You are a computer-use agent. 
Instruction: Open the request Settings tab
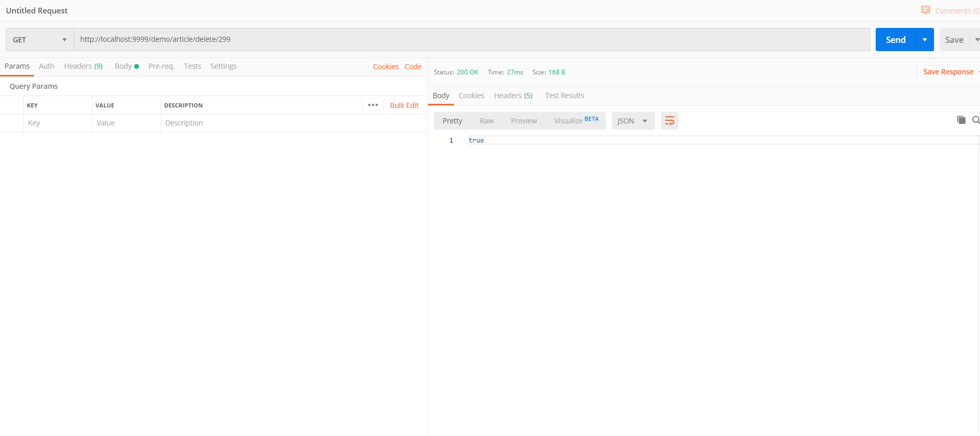click(223, 66)
